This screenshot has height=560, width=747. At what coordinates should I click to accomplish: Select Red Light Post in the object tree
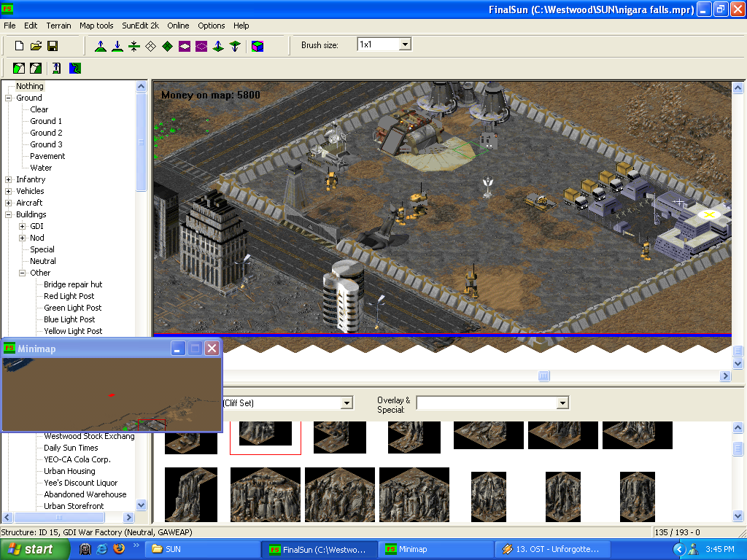[x=69, y=296]
